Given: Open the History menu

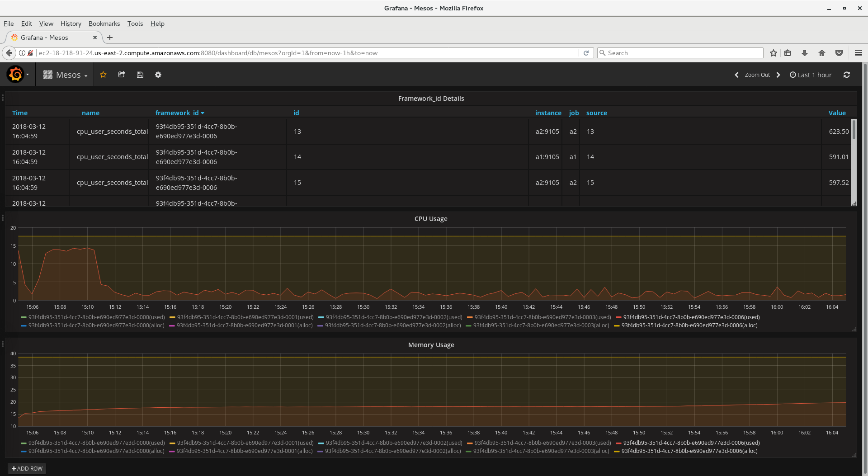Looking at the screenshot, I should (71, 24).
